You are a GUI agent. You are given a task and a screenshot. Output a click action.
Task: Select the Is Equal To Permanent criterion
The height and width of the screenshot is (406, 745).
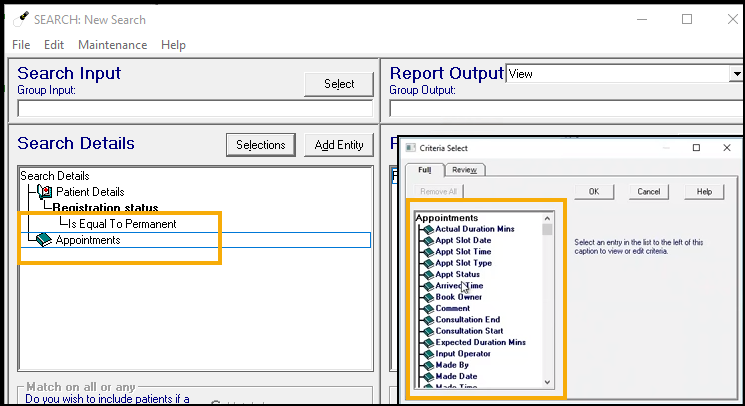click(x=122, y=224)
